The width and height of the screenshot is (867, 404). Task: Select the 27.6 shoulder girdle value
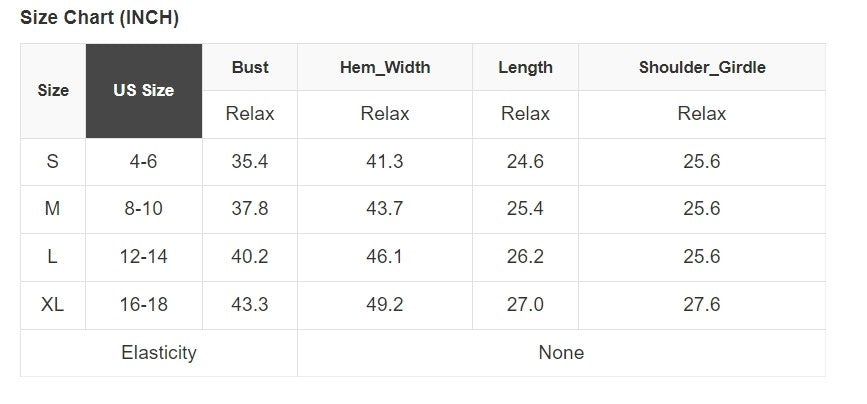[x=701, y=305]
